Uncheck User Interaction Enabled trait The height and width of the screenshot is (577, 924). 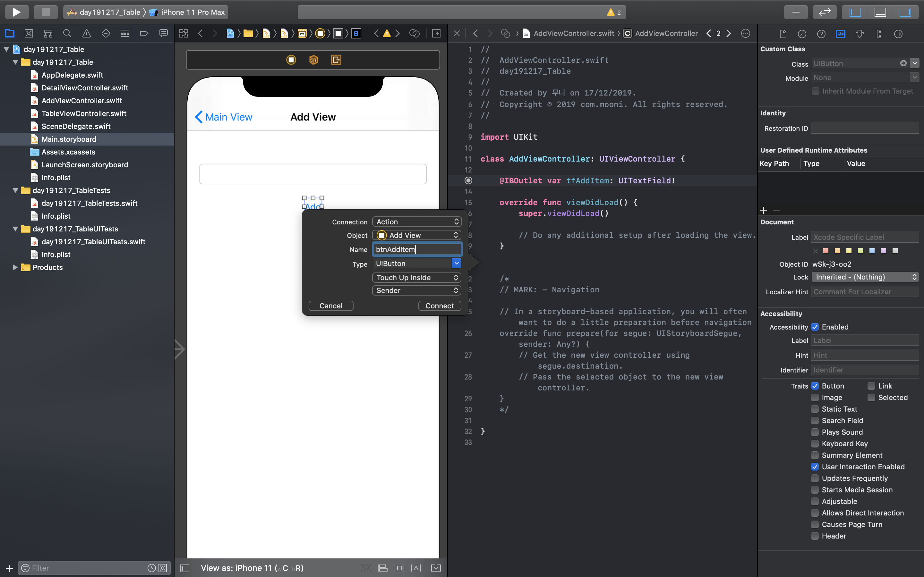click(x=815, y=467)
